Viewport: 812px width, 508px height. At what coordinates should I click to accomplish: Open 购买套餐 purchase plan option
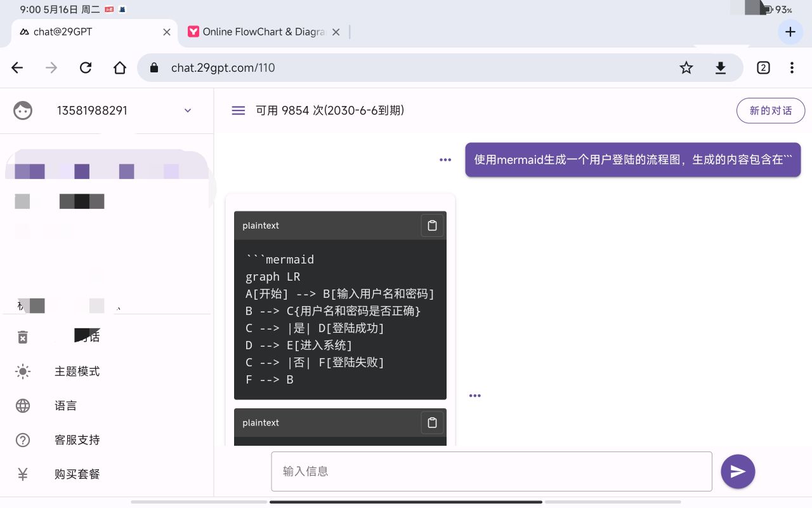(x=77, y=474)
